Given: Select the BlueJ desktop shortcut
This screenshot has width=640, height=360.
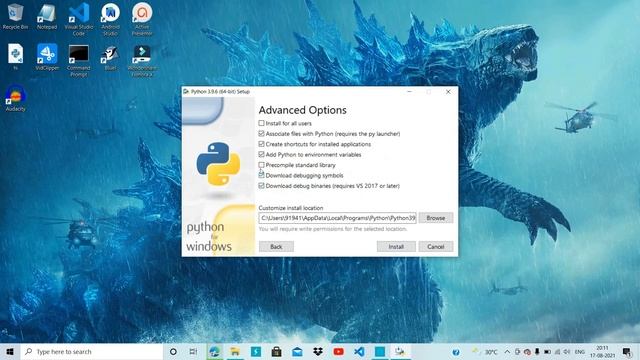Looking at the screenshot, I should (110, 57).
